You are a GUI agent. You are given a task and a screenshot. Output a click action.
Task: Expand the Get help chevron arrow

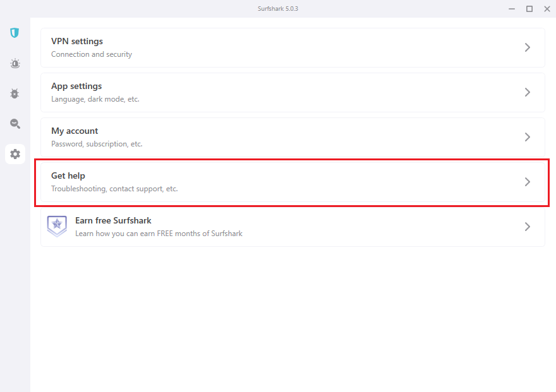pyautogui.click(x=528, y=182)
